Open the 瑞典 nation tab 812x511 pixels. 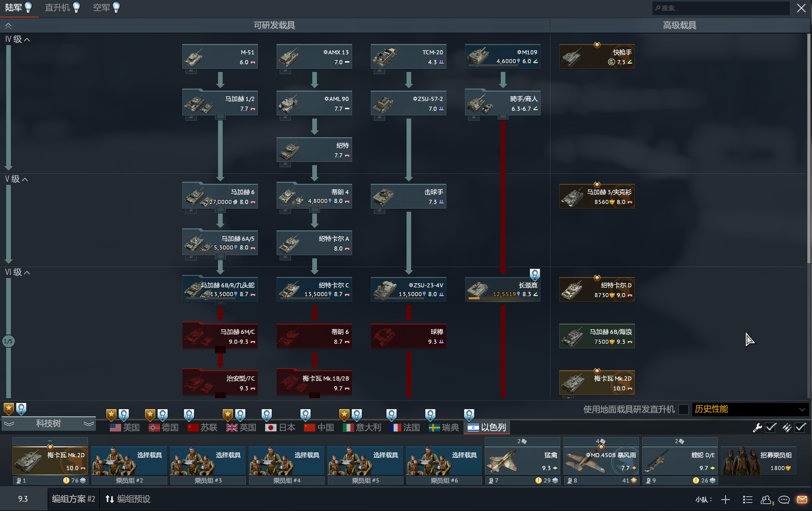pos(444,428)
